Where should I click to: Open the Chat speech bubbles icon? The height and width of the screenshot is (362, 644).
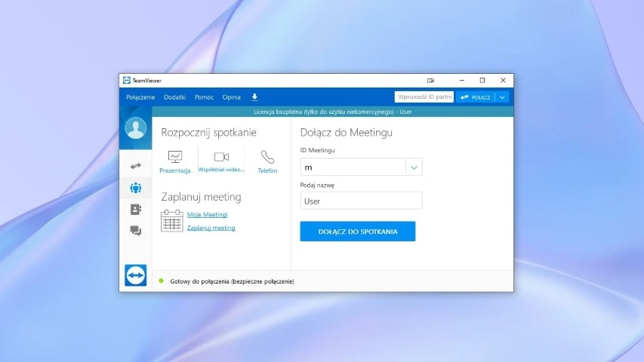(x=136, y=231)
